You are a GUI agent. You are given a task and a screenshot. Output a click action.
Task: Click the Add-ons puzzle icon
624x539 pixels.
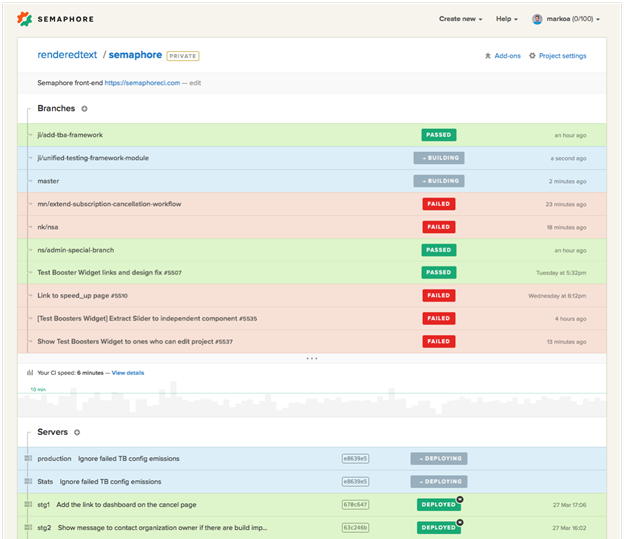(x=487, y=56)
